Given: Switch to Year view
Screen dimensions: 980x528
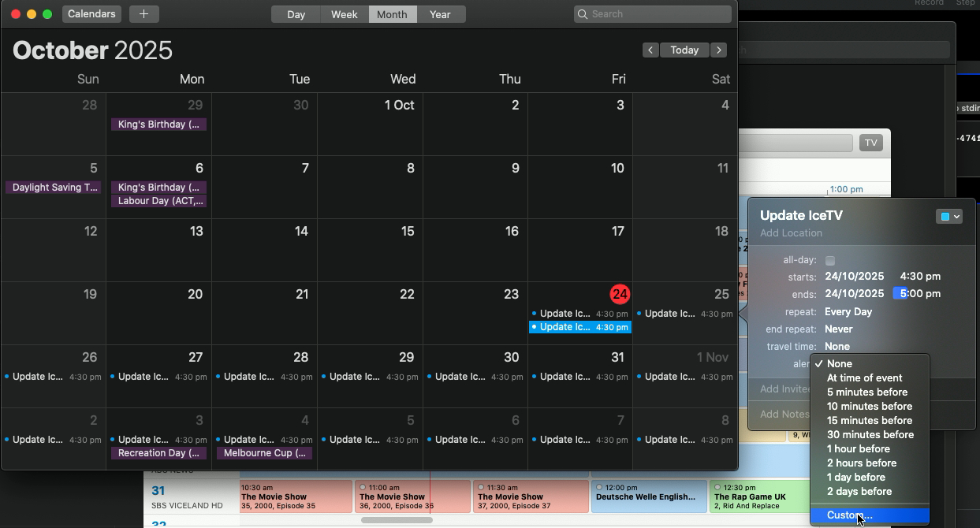Looking at the screenshot, I should click(441, 14).
